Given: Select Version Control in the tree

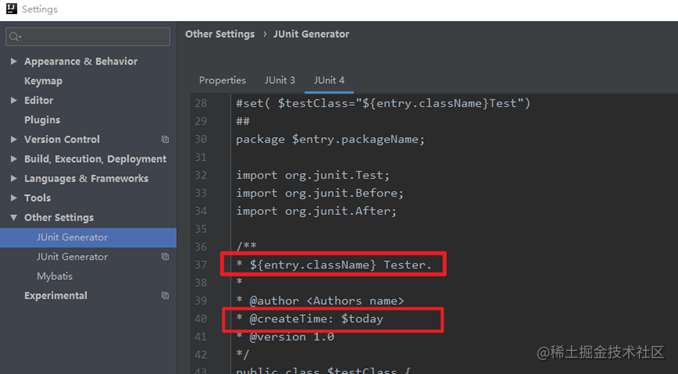Looking at the screenshot, I should pos(62,139).
